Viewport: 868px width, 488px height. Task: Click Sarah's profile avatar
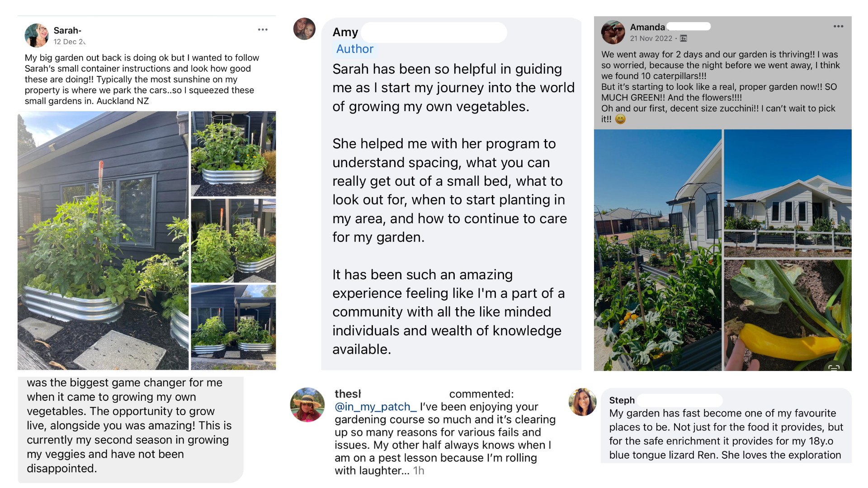click(x=36, y=36)
